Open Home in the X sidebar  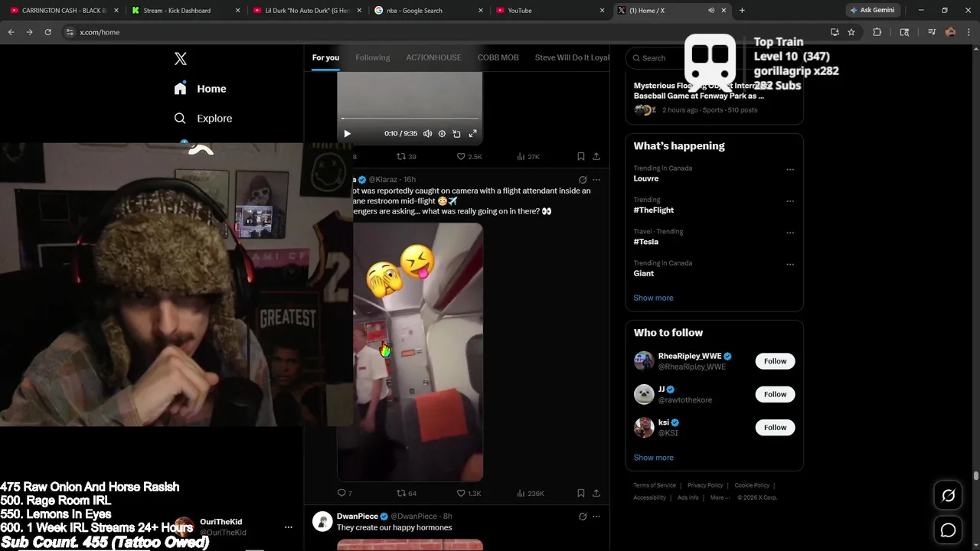[x=200, y=89]
